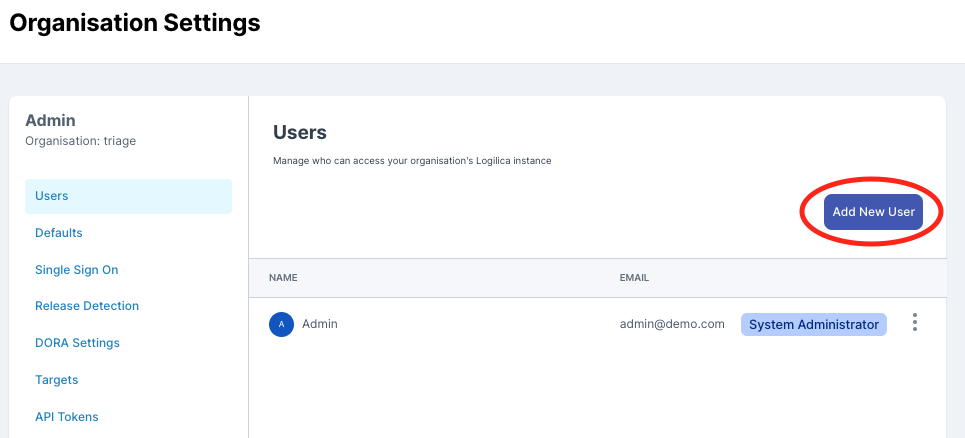
Task: Open the Targets settings page
Action: [56, 380]
